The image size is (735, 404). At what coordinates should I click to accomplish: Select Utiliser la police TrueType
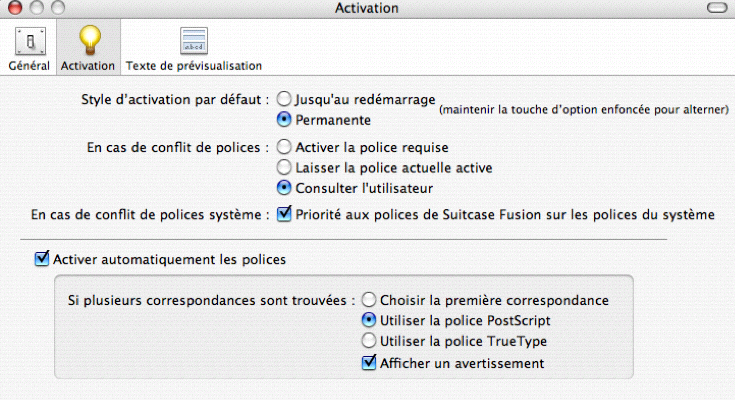point(368,341)
